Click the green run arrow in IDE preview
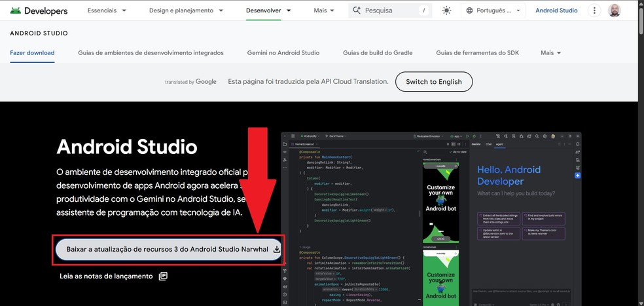This screenshot has width=644, height=306. pos(467,136)
